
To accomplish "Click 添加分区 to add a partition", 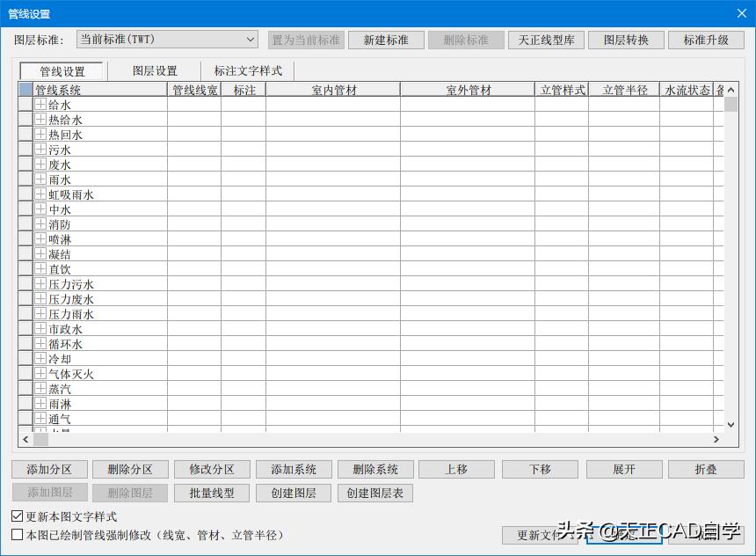I will [48, 469].
